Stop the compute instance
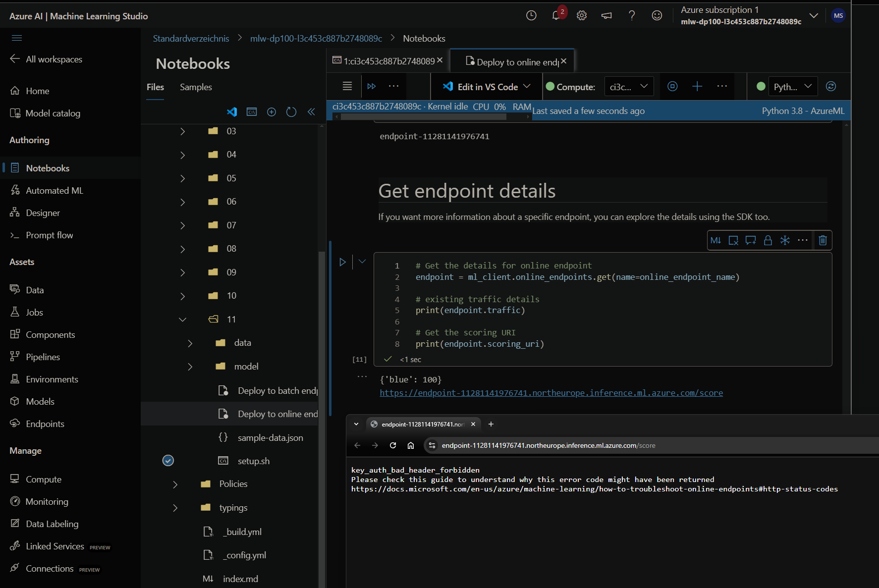Image resolution: width=879 pixels, height=588 pixels. (672, 86)
